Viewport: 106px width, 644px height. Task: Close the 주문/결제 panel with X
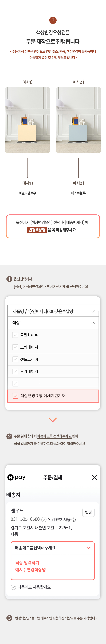[x=95, y=477]
